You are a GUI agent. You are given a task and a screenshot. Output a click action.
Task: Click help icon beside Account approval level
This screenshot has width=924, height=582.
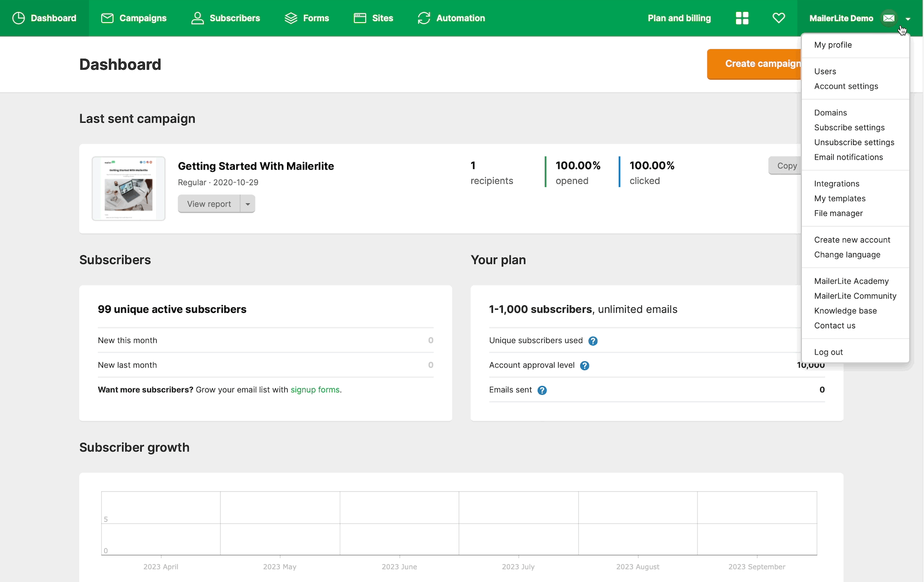pos(584,366)
